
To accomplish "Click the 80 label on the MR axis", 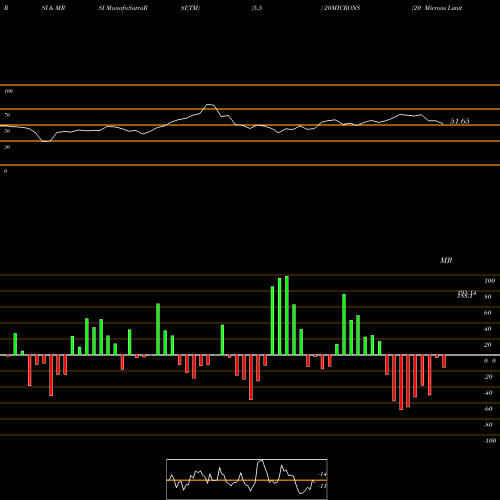I will [488, 297].
